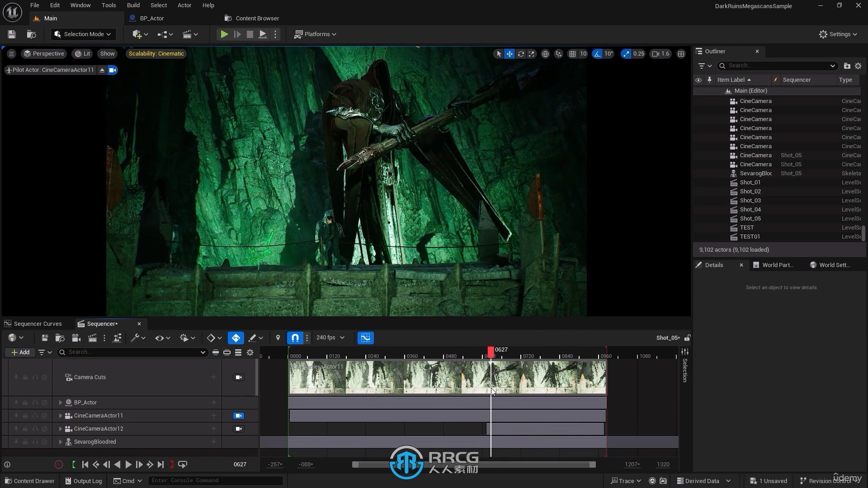Viewport: 868px width, 488px height.
Task: Toggle the Outliner visibility eye column
Action: (698, 80)
